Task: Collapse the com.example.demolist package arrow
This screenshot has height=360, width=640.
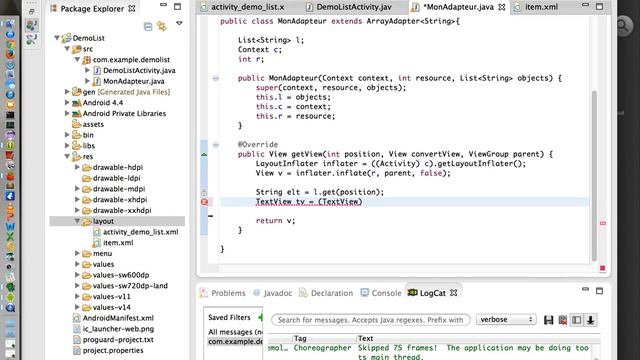Action: (77, 60)
